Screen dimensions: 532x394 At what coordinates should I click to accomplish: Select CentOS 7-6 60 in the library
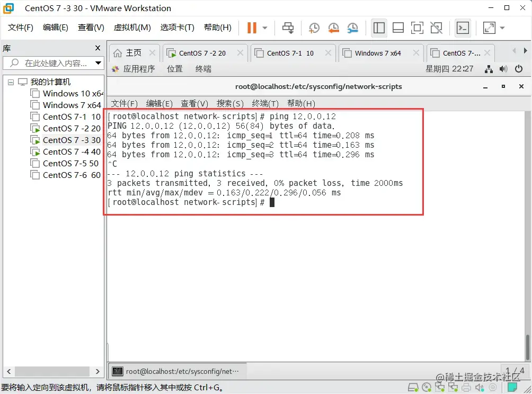(66, 175)
